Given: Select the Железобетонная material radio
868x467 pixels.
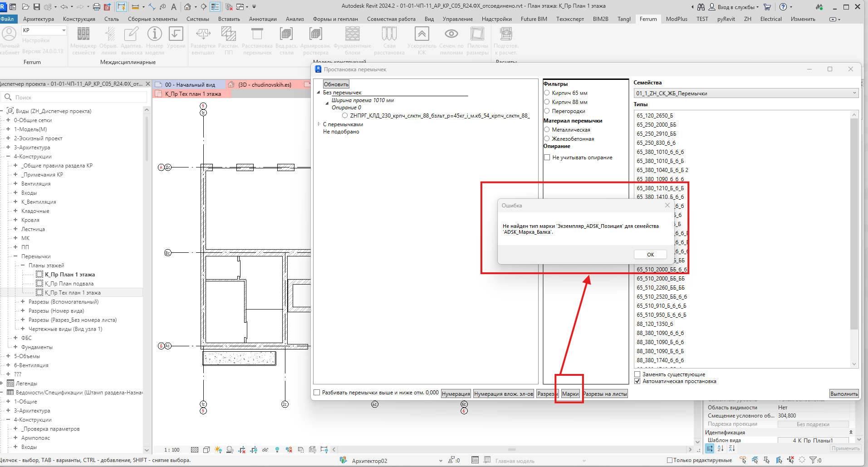Looking at the screenshot, I should tap(547, 139).
